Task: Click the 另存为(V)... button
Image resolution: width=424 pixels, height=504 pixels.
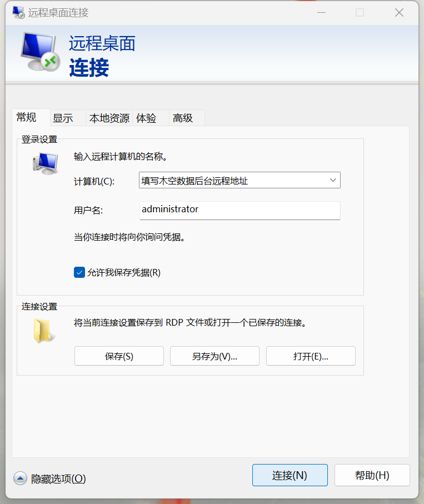Action: 215,356
